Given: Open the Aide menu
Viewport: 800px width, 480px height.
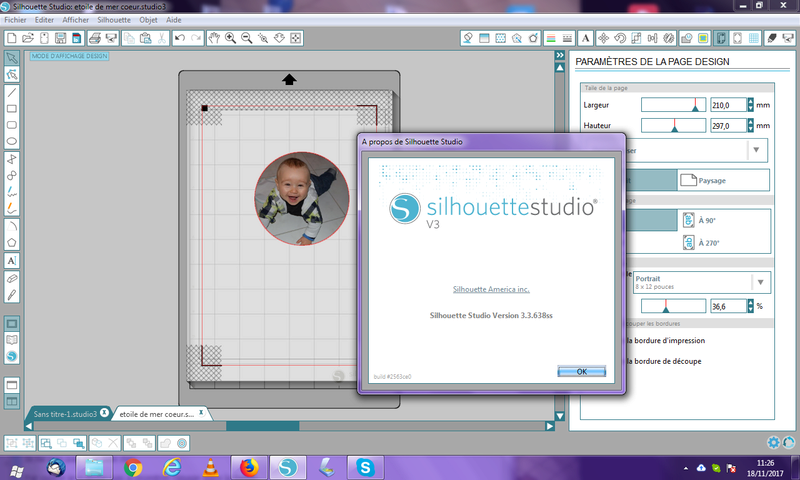Looking at the screenshot, I should pyautogui.click(x=173, y=20).
